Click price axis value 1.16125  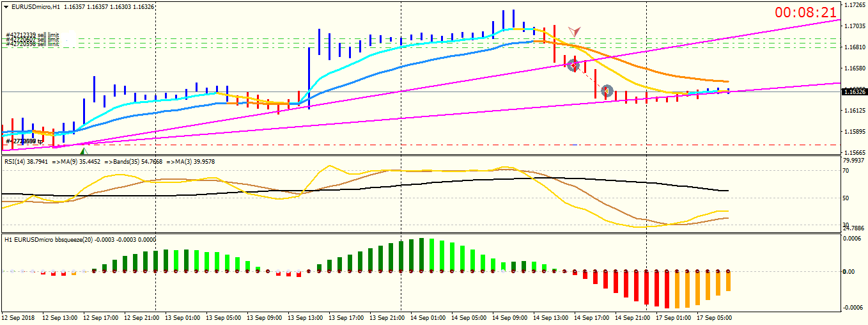coord(855,111)
